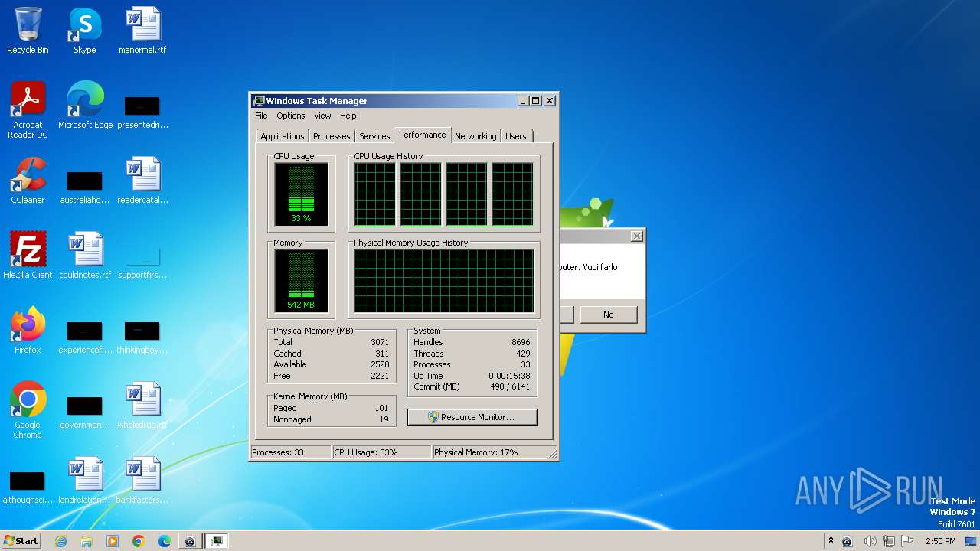Click the Resource Monitor button
This screenshot has width=980, height=551.
click(472, 417)
